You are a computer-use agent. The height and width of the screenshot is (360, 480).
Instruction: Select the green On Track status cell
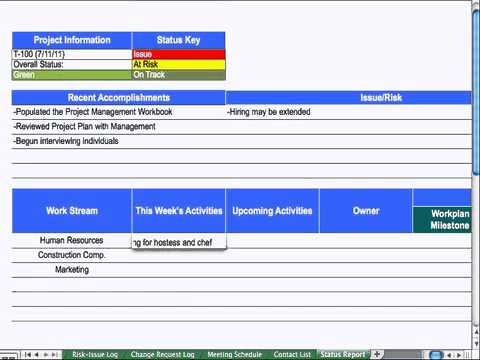pyautogui.click(x=179, y=75)
